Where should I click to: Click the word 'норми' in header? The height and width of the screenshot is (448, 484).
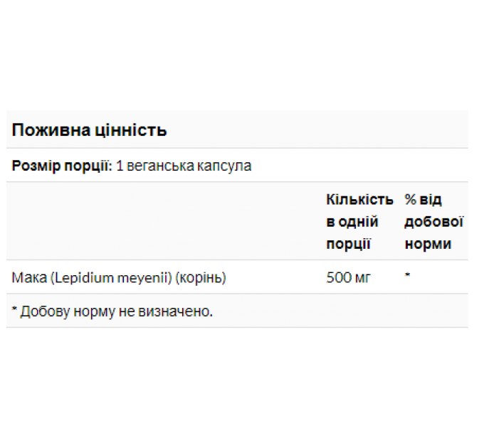428,244
